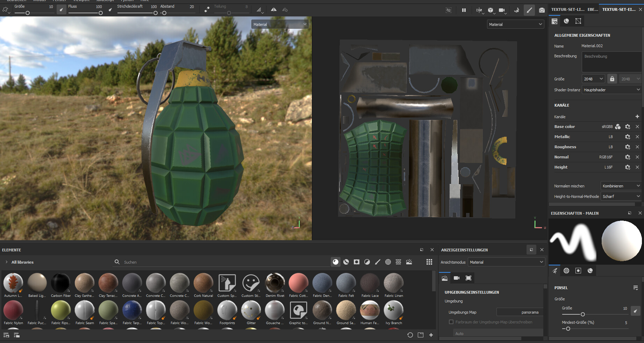Open the Ansichtsmodus Material dropdown

coord(506,262)
